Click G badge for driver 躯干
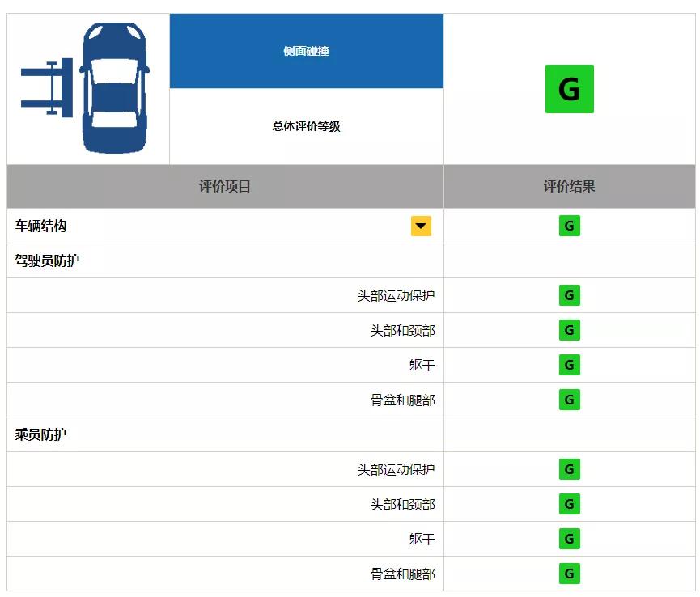The image size is (700, 597). pyautogui.click(x=569, y=365)
